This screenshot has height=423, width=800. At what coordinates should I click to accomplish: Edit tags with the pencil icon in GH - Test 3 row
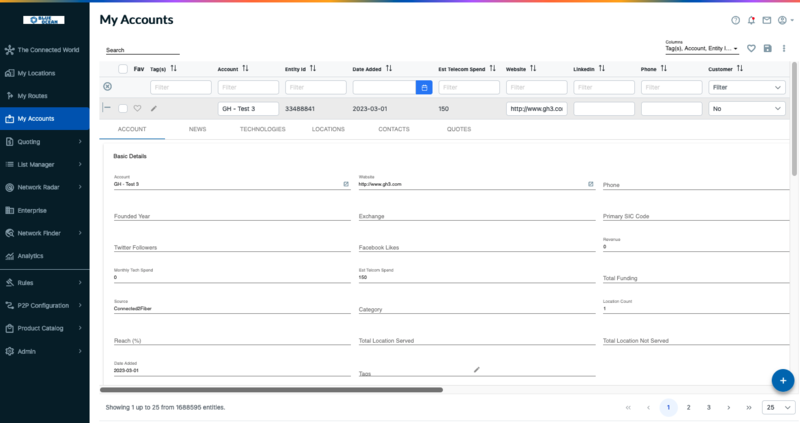154,108
